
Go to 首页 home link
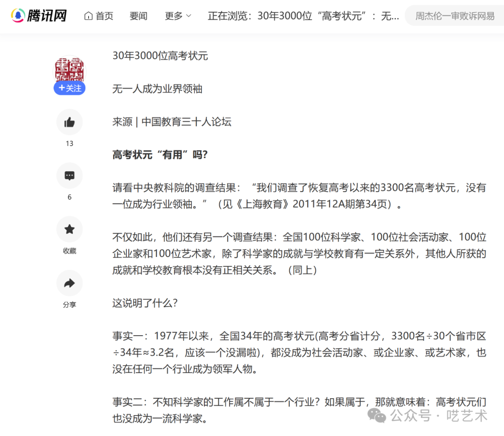pyautogui.click(x=98, y=16)
